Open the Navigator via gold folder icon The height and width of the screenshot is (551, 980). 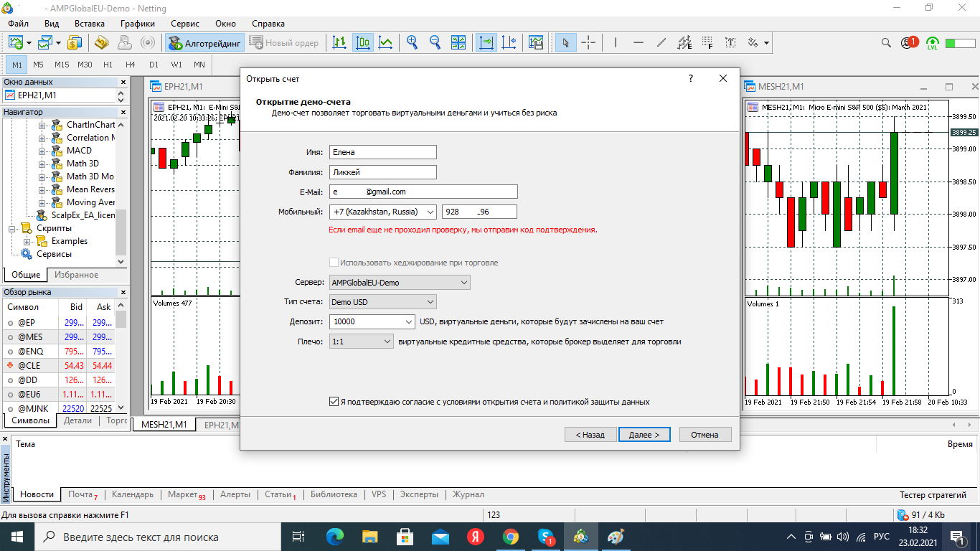point(101,43)
